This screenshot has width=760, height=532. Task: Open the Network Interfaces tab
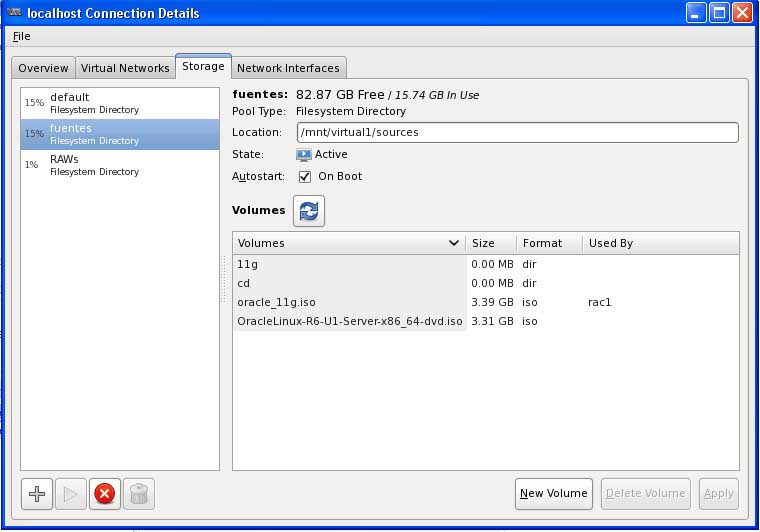pyautogui.click(x=288, y=68)
